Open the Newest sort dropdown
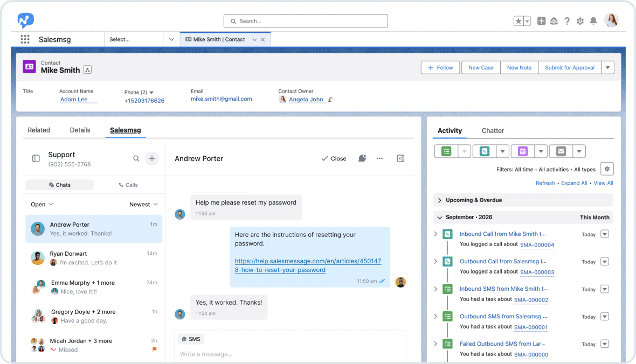The image size is (636, 364). tap(143, 204)
